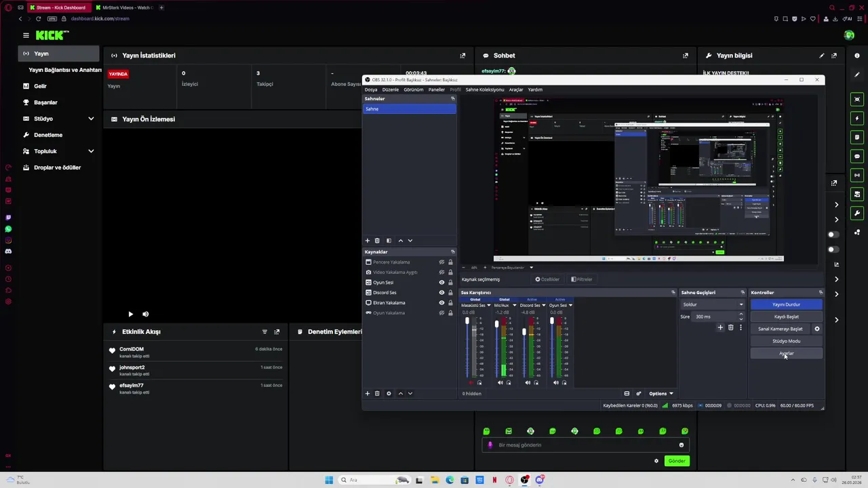Open Discord Ses channel dropdown arrow
This screenshot has height=488, width=868.
tap(544, 305)
